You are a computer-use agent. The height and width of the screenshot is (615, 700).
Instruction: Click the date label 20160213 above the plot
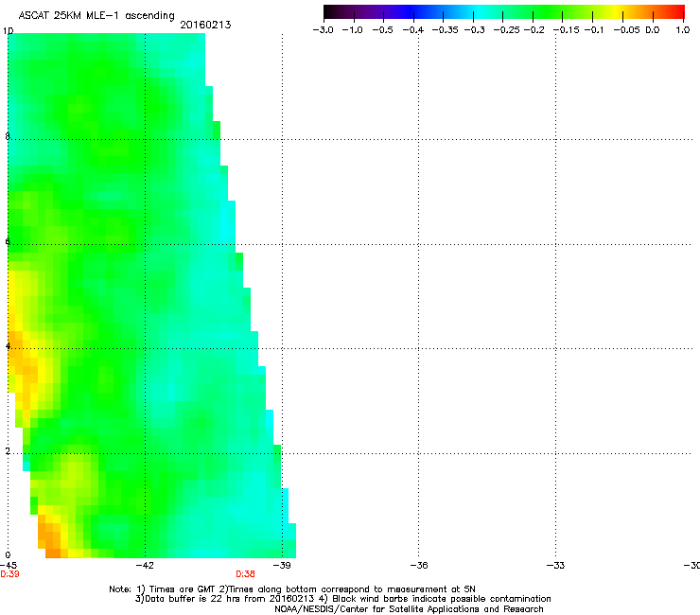pyautogui.click(x=205, y=25)
